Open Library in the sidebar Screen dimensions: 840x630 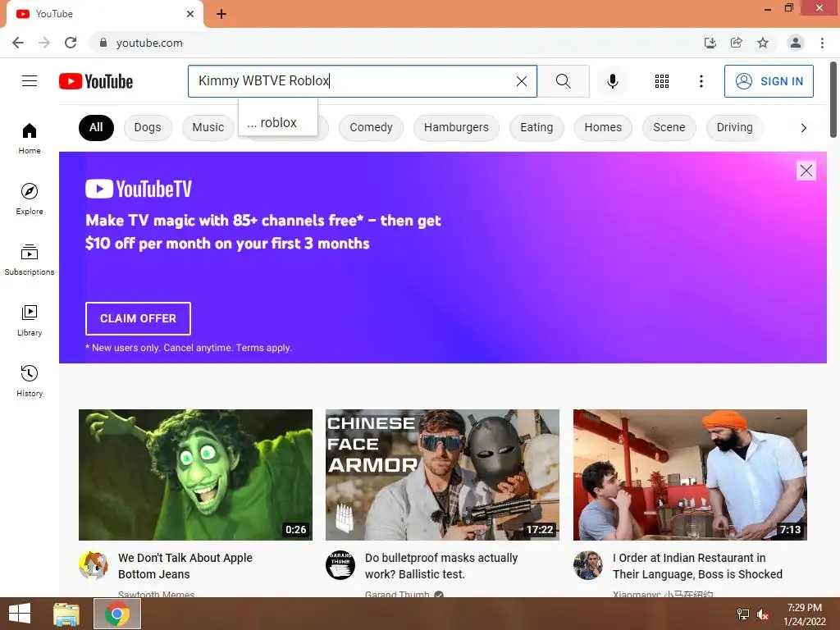point(30,321)
